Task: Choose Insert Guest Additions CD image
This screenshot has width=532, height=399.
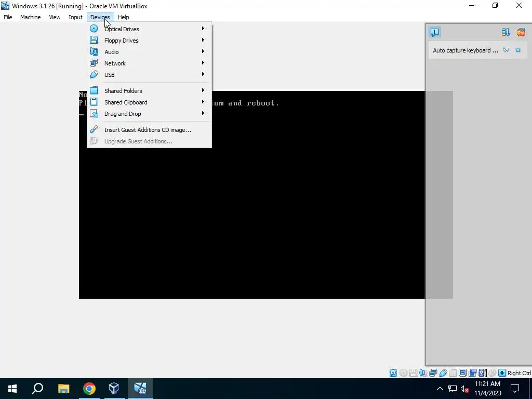Action: point(149,130)
